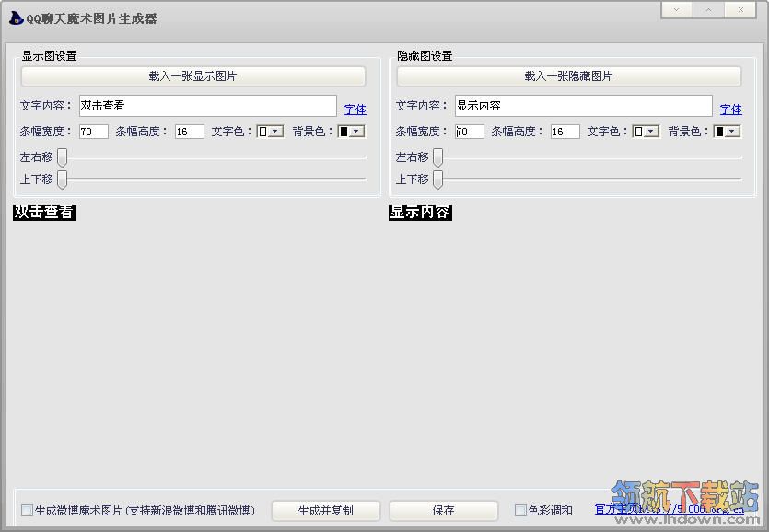Click hidden up-down move slider thumb
Viewport: 769px width, 532px height.
click(x=438, y=179)
